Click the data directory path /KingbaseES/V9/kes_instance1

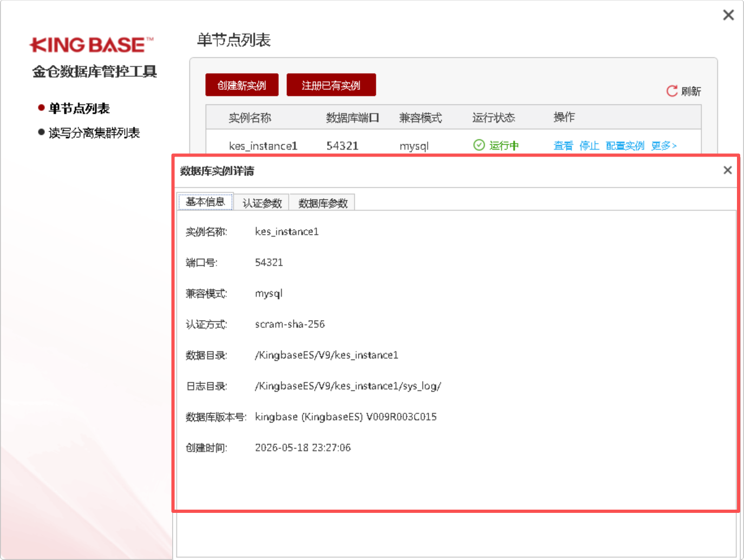point(327,355)
